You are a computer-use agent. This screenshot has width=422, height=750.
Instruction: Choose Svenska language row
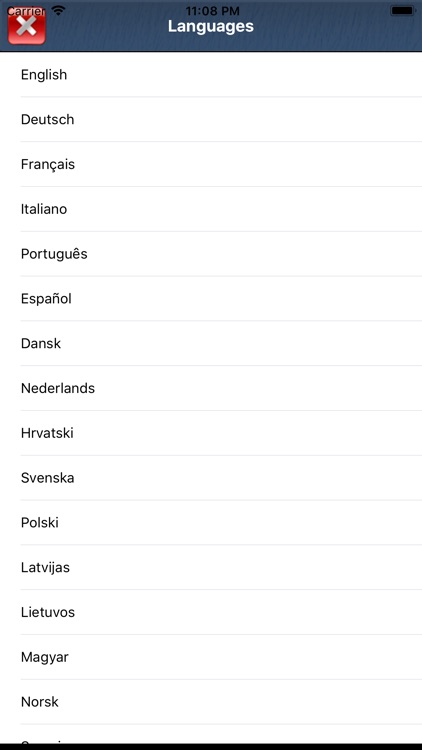[x=211, y=478]
